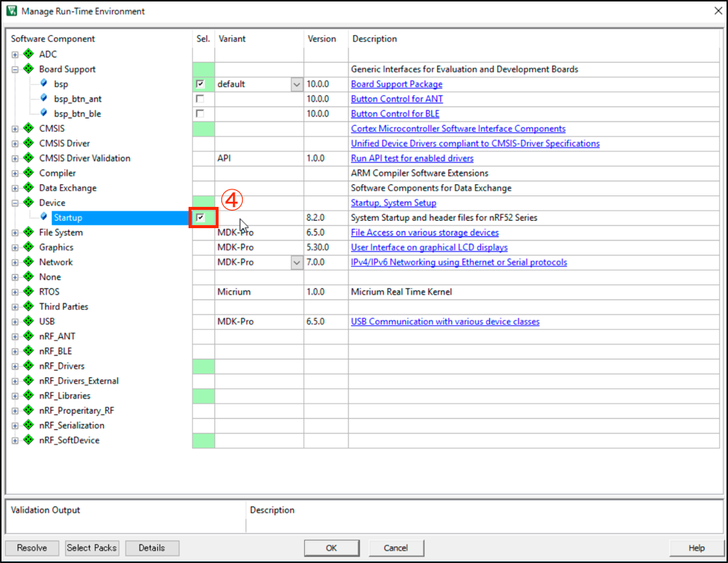Click the Version column header

[x=322, y=39]
